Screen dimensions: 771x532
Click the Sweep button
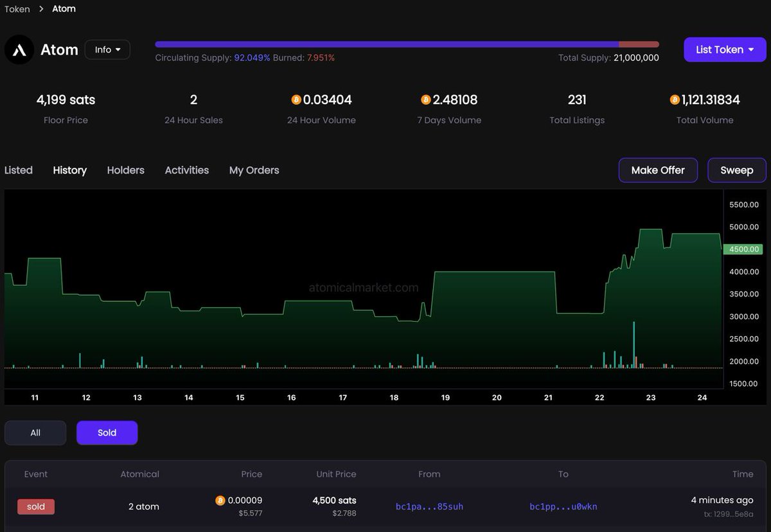tap(737, 170)
